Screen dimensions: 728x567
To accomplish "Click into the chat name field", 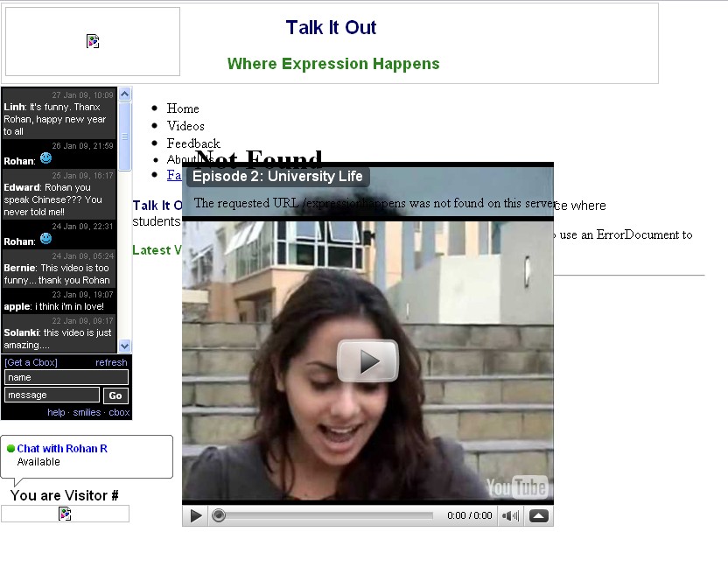I will pos(66,377).
